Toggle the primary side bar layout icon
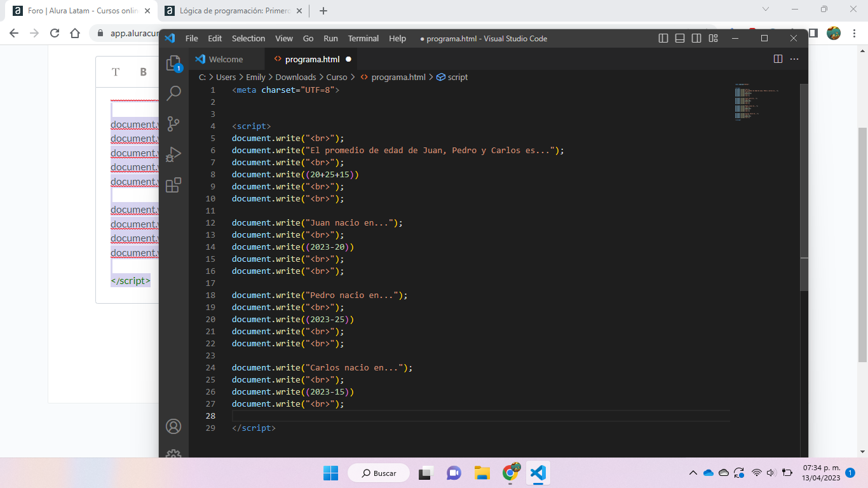This screenshot has width=868, height=488. 663,38
